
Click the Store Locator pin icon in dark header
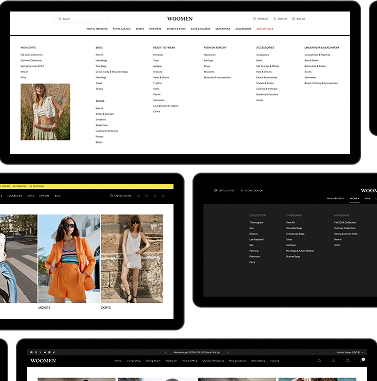point(242,191)
